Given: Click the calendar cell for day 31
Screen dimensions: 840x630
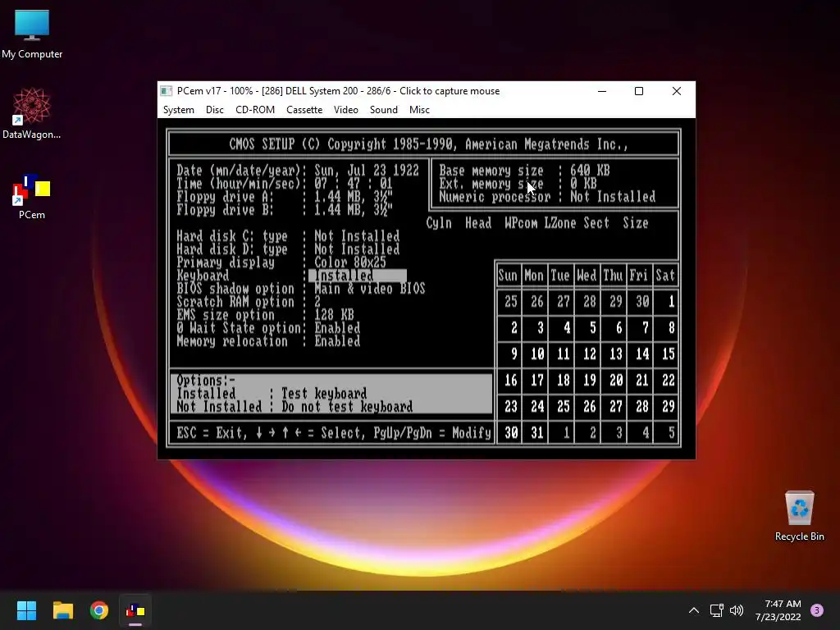Looking at the screenshot, I should click(536, 433).
